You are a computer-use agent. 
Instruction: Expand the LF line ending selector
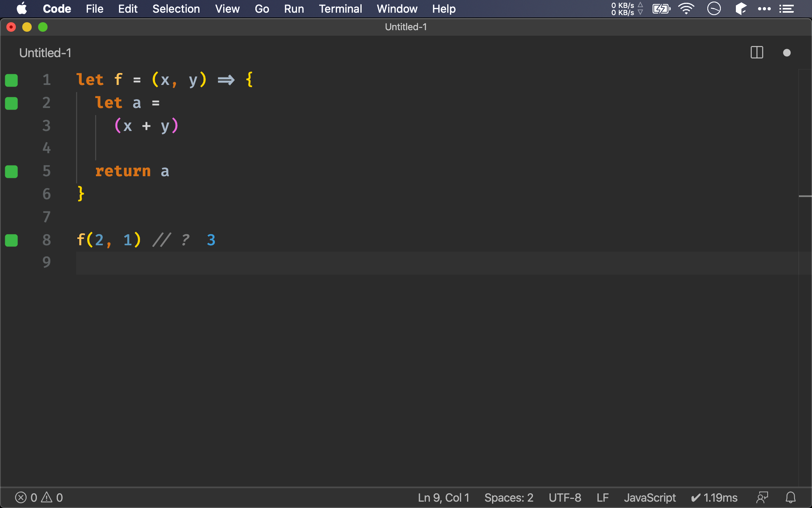point(603,497)
